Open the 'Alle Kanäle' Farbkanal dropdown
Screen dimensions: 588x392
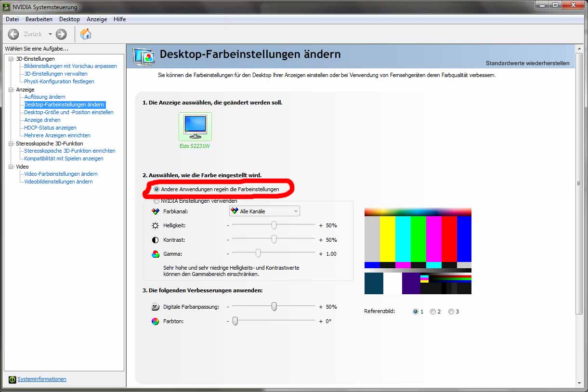264,211
